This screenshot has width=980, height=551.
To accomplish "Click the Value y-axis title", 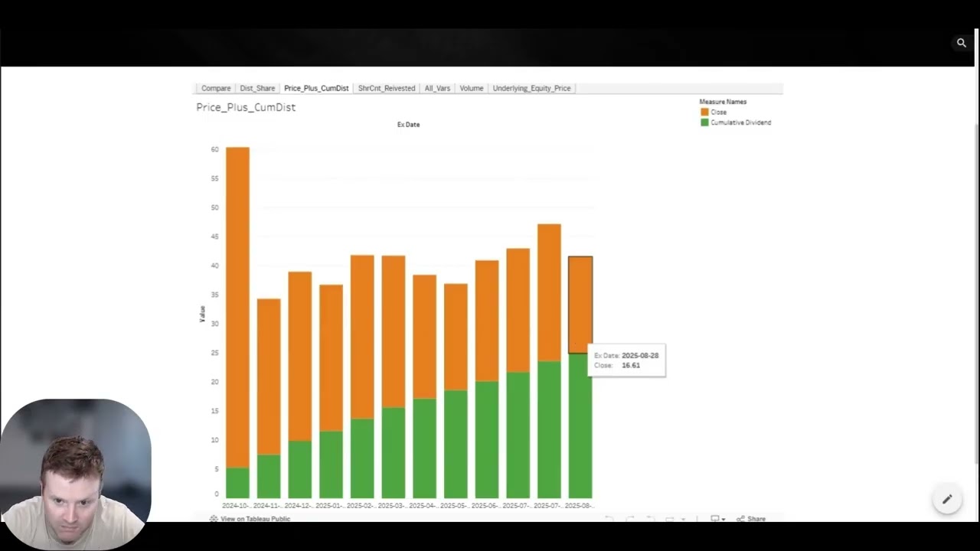I will pos(202,314).
